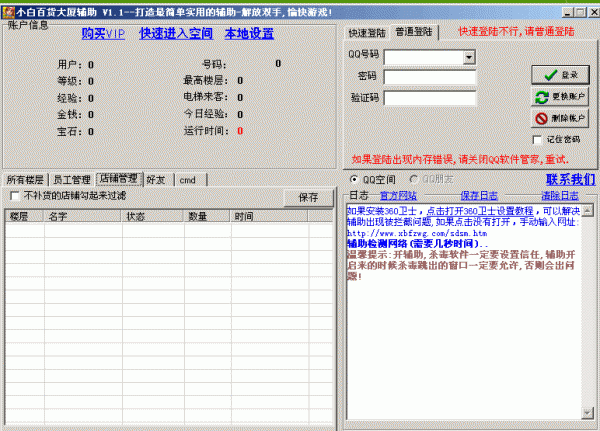Select the QQ空间 radio button
The width and height of the screenshot is (600, 431).
pyautogui.click(x=354, y=179)
